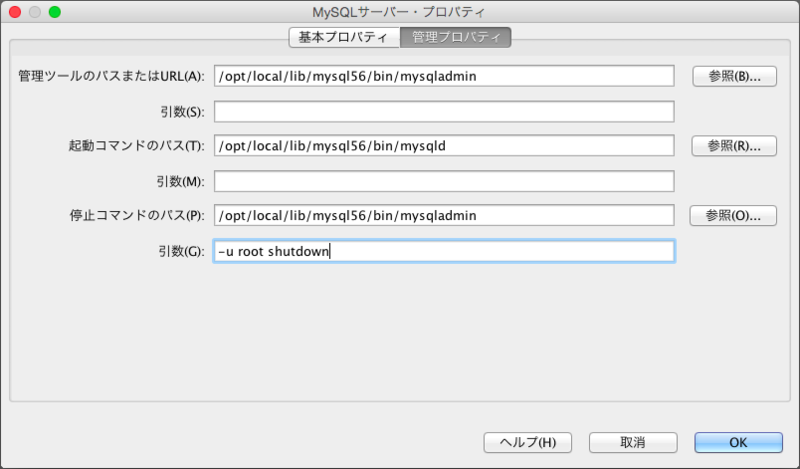Open the 参照(R)... file browser
The width and height of the screenshot is (800, 469).
(x=734, y=146)
